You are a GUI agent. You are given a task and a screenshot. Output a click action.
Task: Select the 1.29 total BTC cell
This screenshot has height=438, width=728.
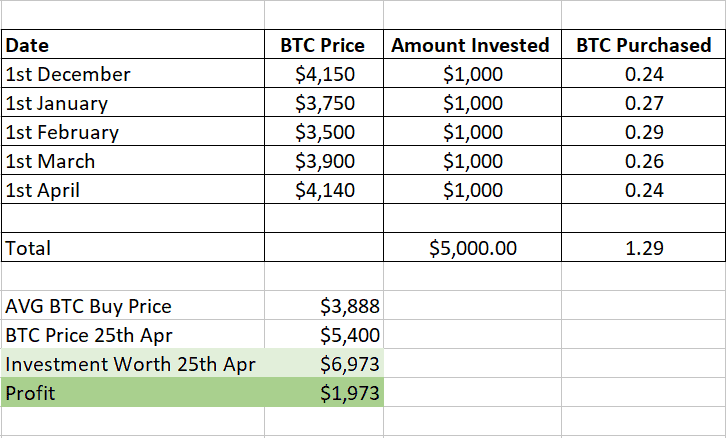643,248
